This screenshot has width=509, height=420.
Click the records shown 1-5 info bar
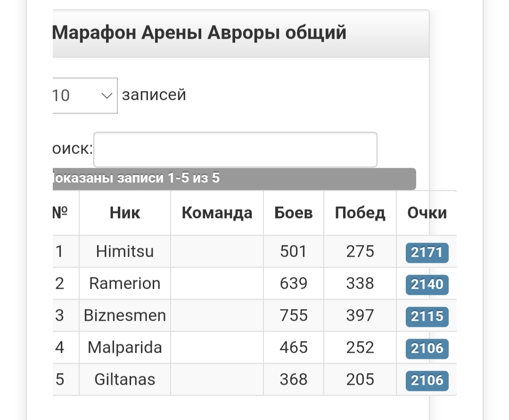[x=233, y=179]
